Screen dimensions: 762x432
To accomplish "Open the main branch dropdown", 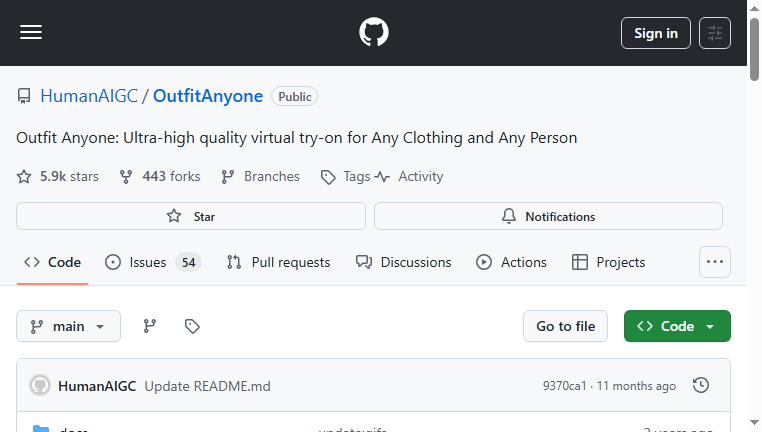I will click(x=69, y=326).
